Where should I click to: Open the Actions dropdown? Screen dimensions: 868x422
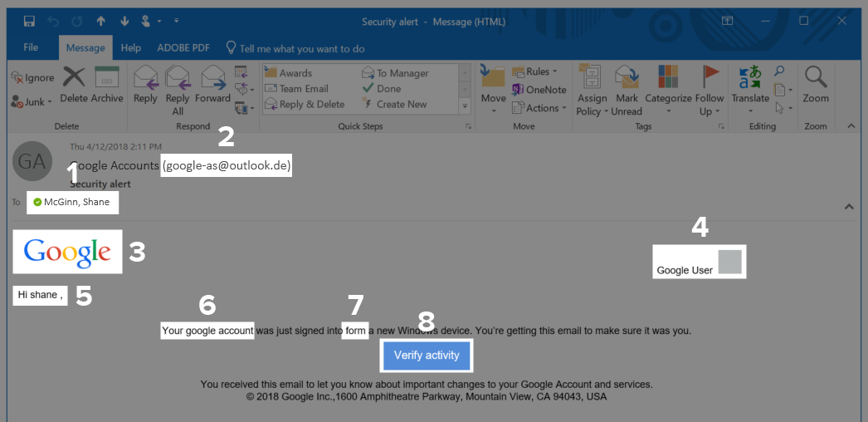click(539, 108)
